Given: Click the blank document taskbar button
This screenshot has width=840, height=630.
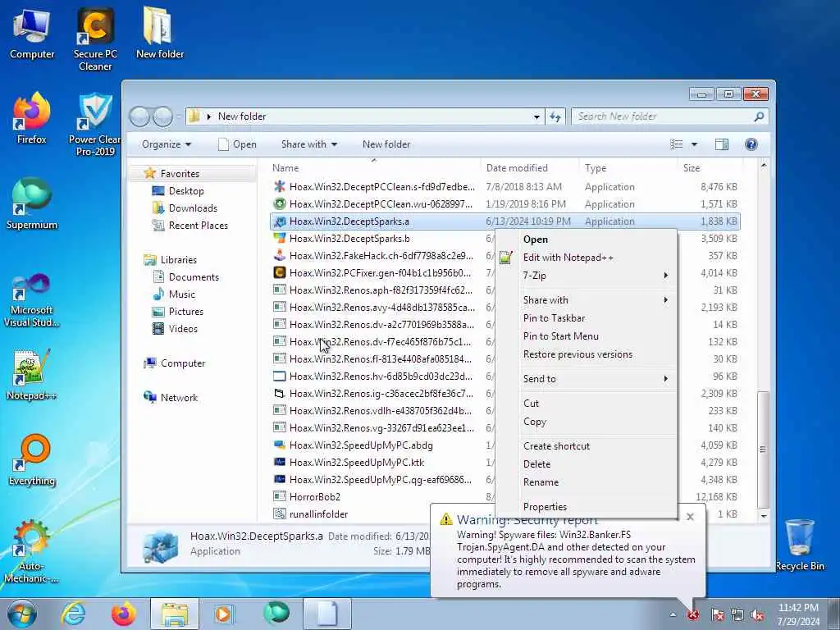Looking at the screenshot, I should click(x=327, y=614).
